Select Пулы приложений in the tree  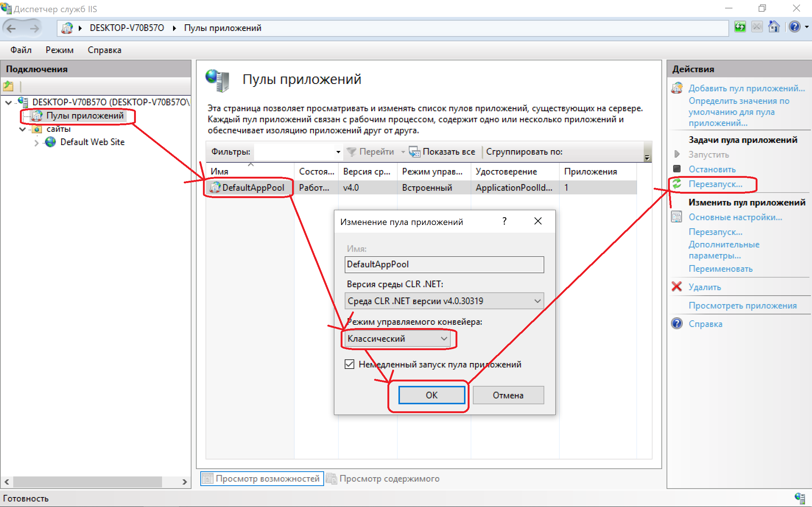[85, 116]
